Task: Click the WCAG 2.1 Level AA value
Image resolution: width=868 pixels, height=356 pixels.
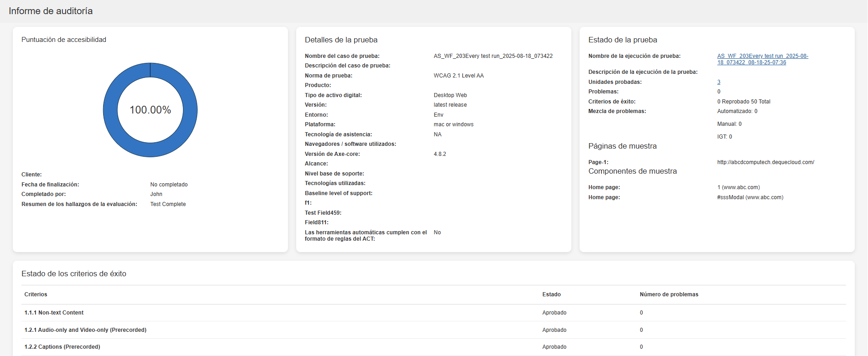Action: [458, 76]
